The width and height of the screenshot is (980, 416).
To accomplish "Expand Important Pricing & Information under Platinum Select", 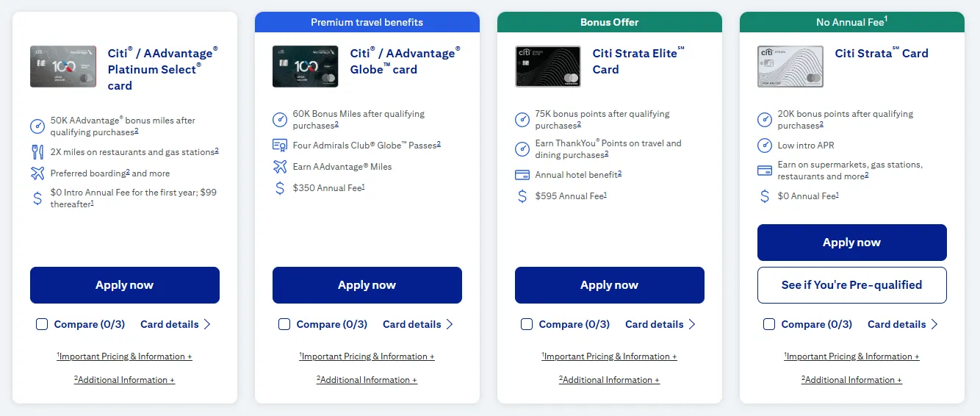I will (125, 356).
